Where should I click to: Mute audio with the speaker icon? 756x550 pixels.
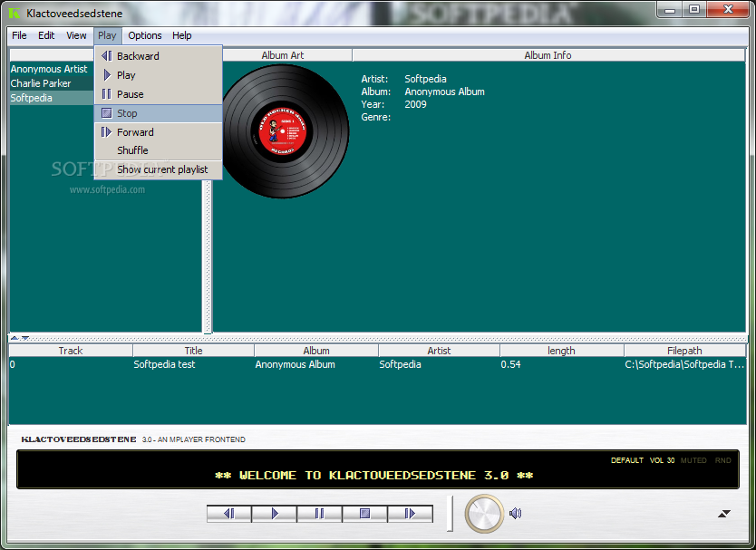pos(516,514)
